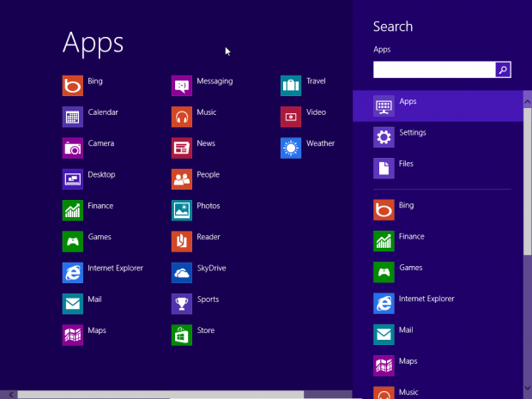Viewport: 532px width, 399px height.
Task: Launch the Video app icon
Action: point(291,117)
